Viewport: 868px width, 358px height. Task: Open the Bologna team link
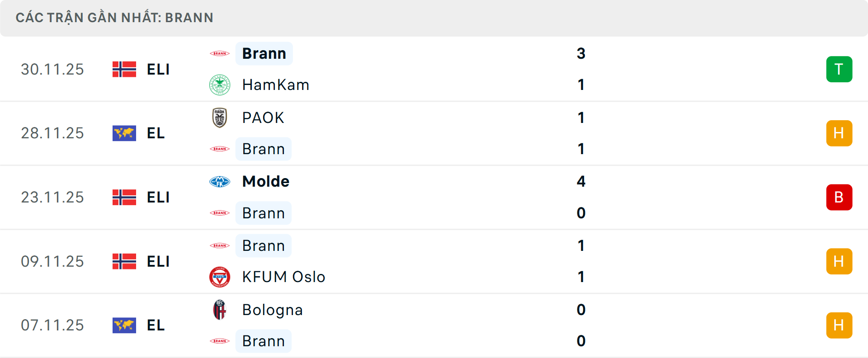pos(272,310)
